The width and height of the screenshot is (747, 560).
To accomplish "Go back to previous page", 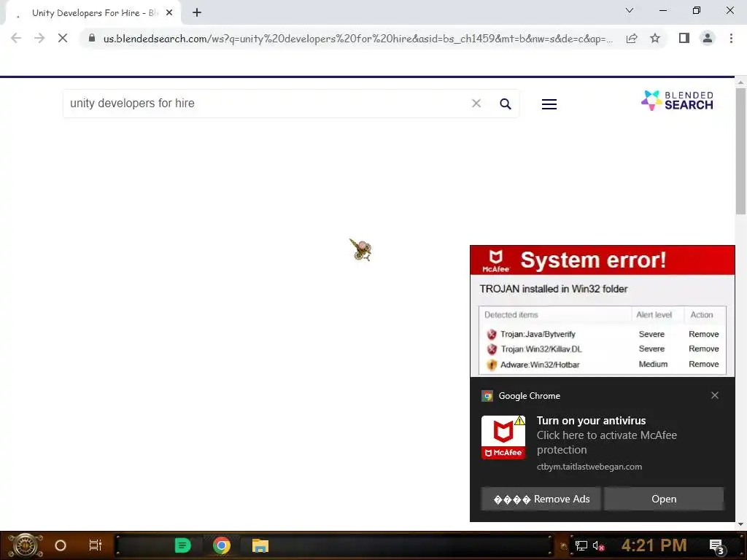I will pyautogui.click(x=16, y=38).
